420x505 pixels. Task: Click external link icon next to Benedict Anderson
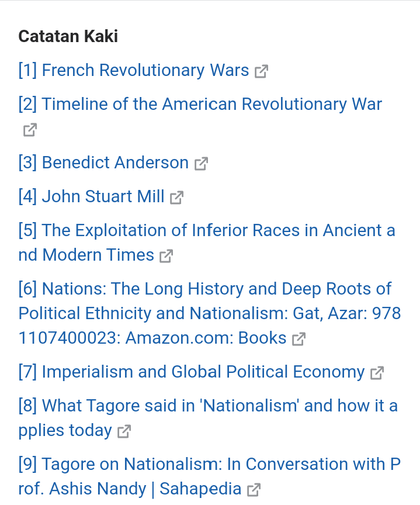[x=201, y=164]
